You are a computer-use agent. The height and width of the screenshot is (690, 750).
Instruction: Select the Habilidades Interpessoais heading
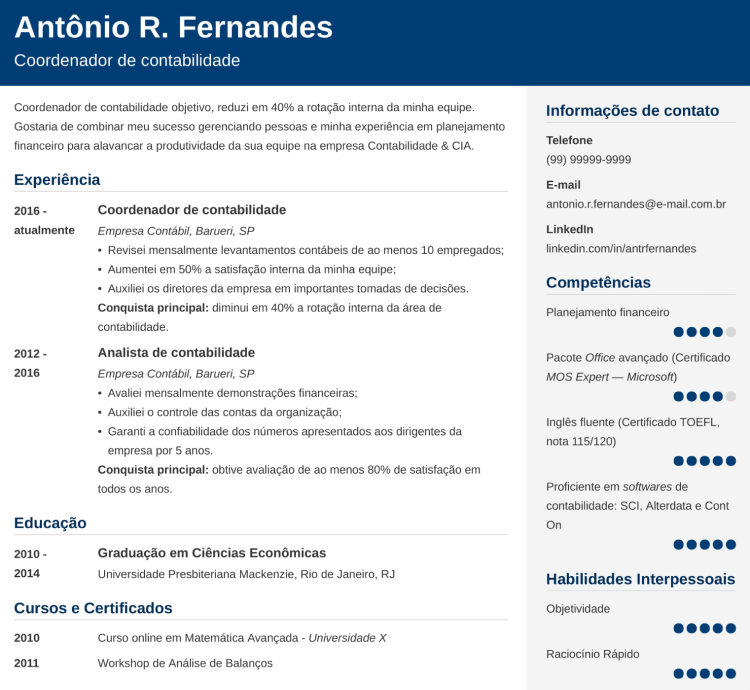[x=640, y=579]
